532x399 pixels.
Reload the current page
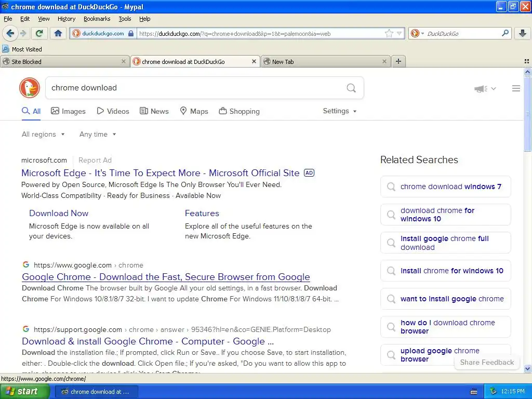(39, 33)
